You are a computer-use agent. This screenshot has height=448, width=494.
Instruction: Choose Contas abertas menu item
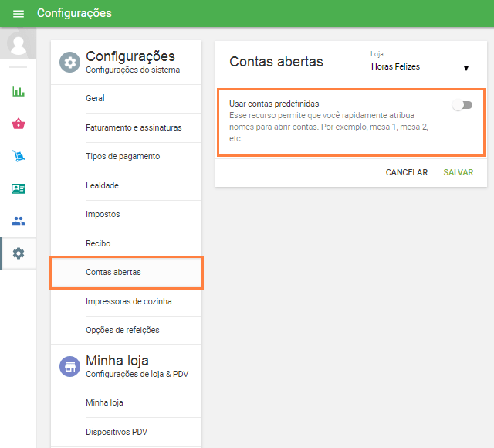pyautogui.click(x=126, y=272)
